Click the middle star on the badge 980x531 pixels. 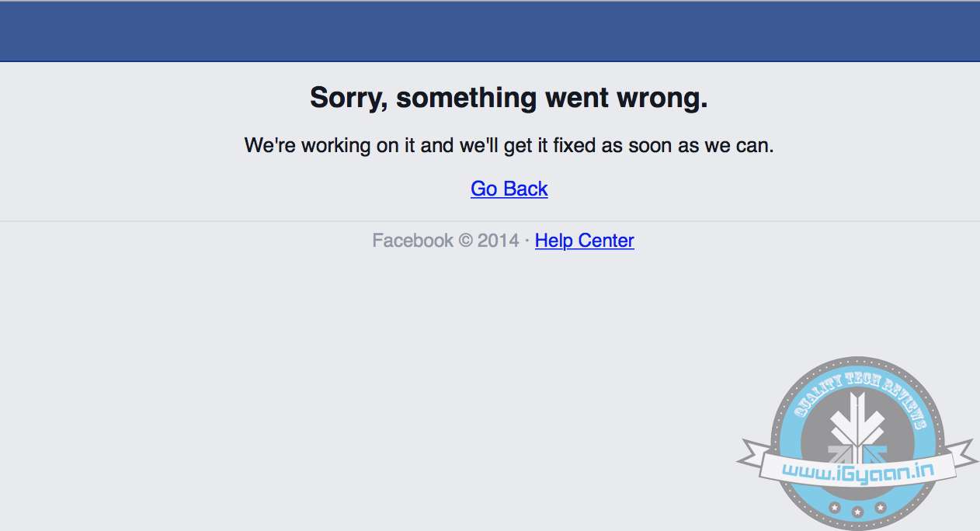(x=858, y=512)
